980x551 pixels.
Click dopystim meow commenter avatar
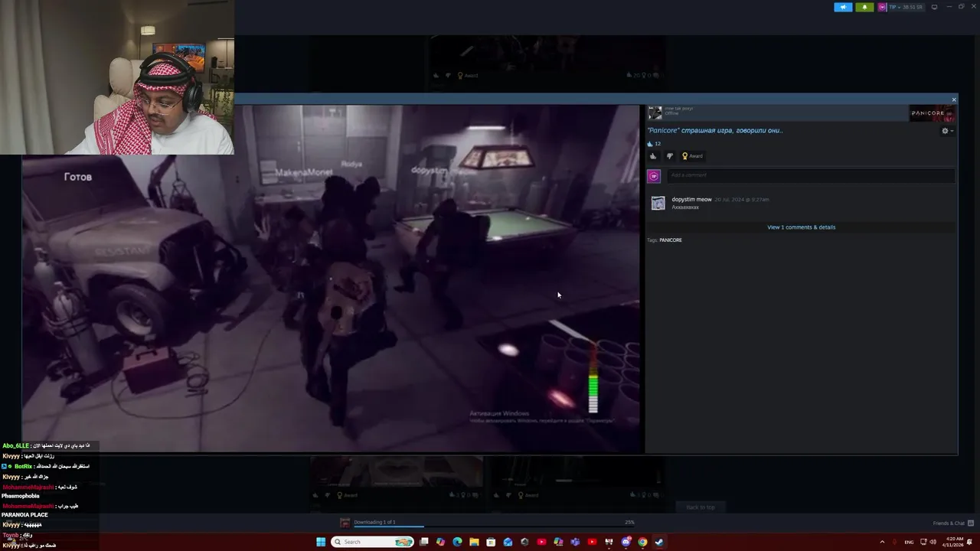(x=658, y=203)
